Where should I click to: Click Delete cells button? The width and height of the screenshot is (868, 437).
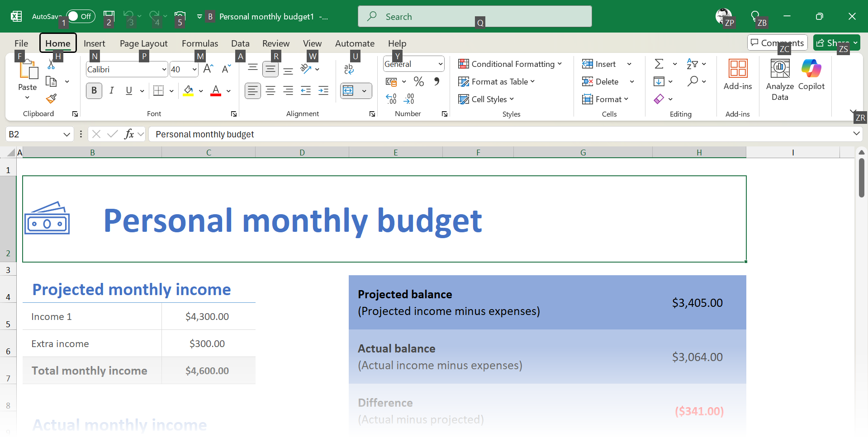point(601,82)
